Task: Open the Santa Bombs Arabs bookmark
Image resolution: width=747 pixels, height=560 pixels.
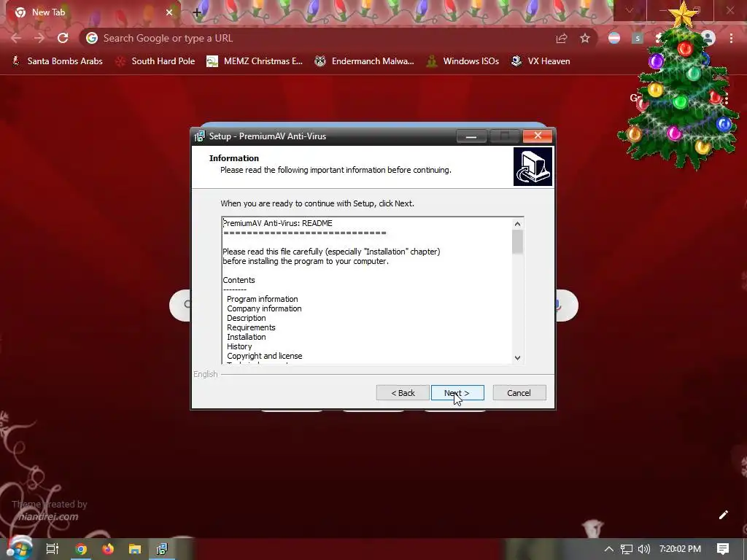Action: (x=57, y=61)
